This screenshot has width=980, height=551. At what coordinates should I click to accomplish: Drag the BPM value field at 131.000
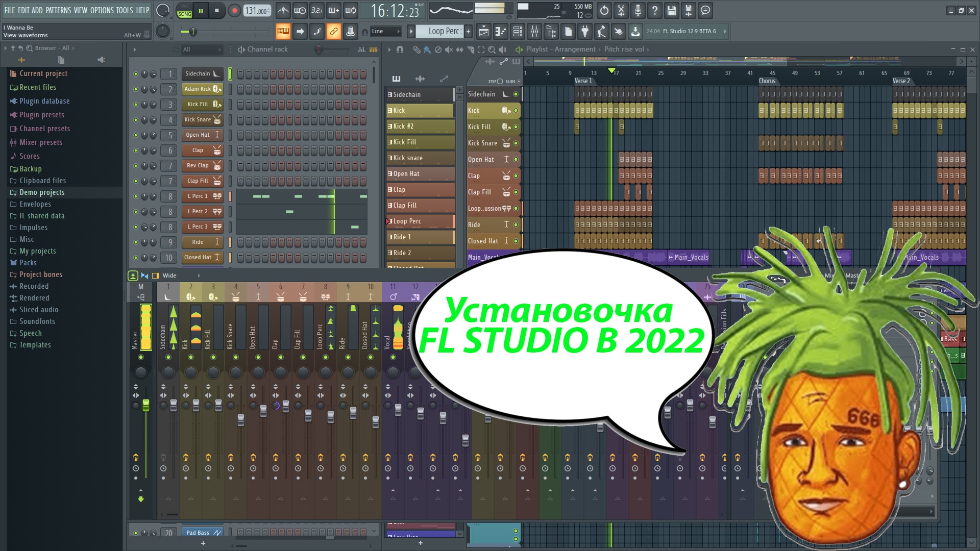258,10
